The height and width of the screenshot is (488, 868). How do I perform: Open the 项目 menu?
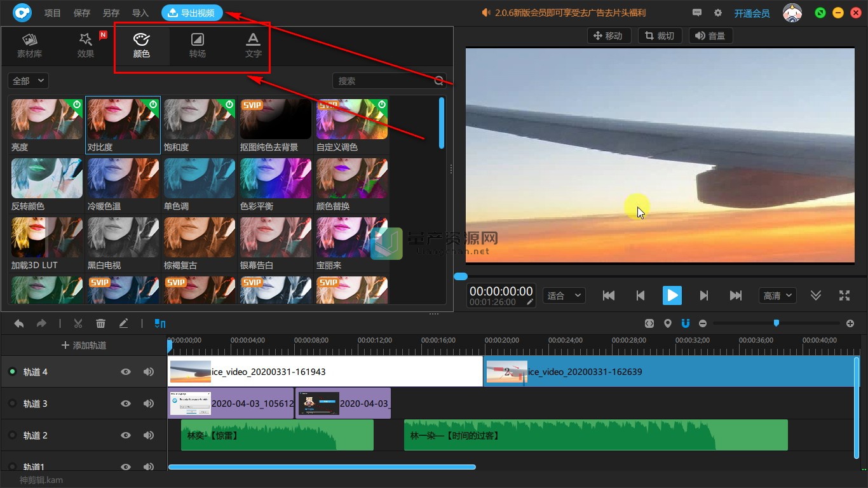[53, 13]
